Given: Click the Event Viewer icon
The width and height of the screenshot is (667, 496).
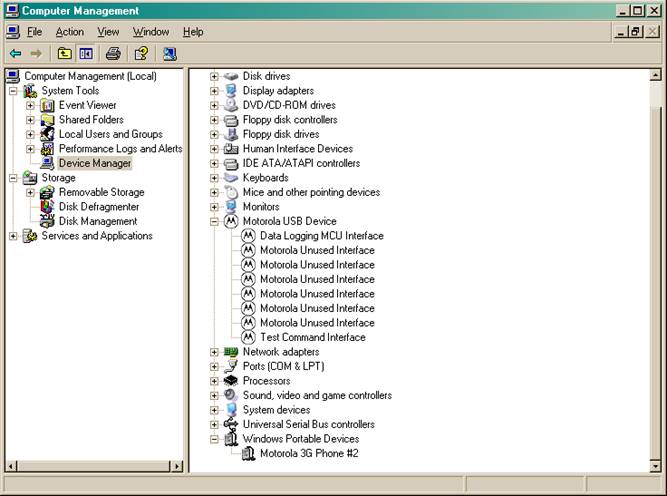Looking at the screenshot, I should tap(47, 105).
